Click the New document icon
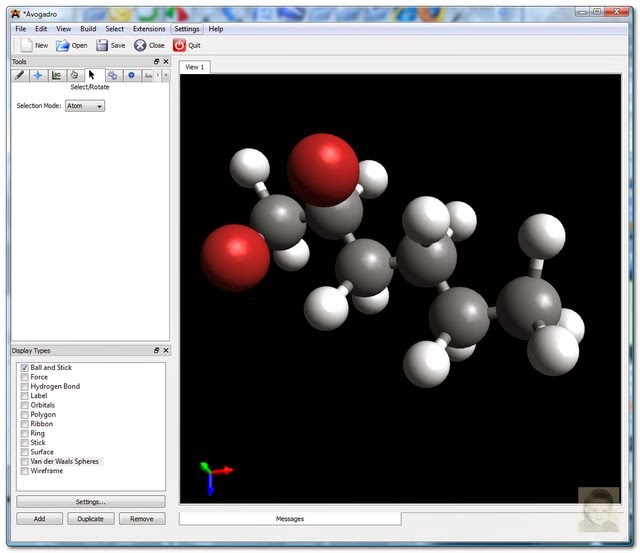640x553 pixels. [x=27, y=45]
